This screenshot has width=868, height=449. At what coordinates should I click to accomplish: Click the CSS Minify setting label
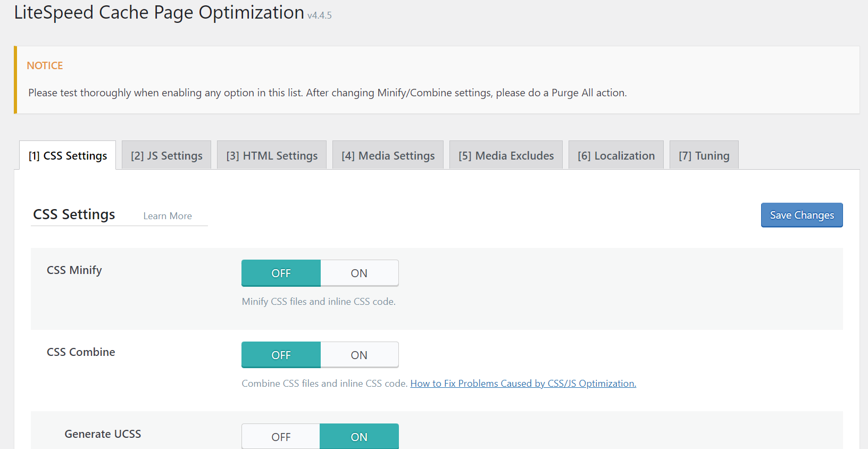[x=74, y=270]
